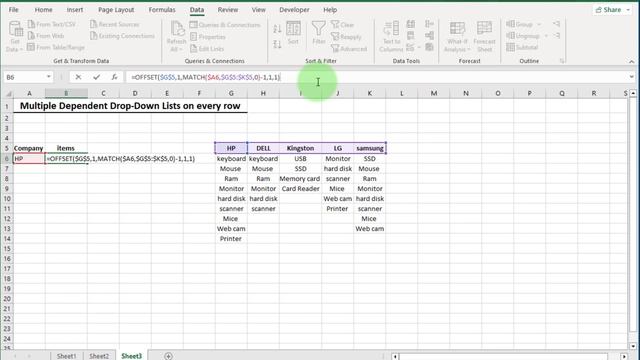
Task: Click the Company header cell
Action: [29, 148]
